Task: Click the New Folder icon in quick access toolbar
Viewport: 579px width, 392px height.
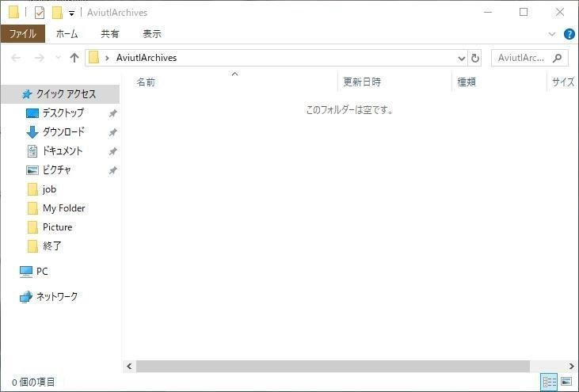Action: click(x=57, y=13)
